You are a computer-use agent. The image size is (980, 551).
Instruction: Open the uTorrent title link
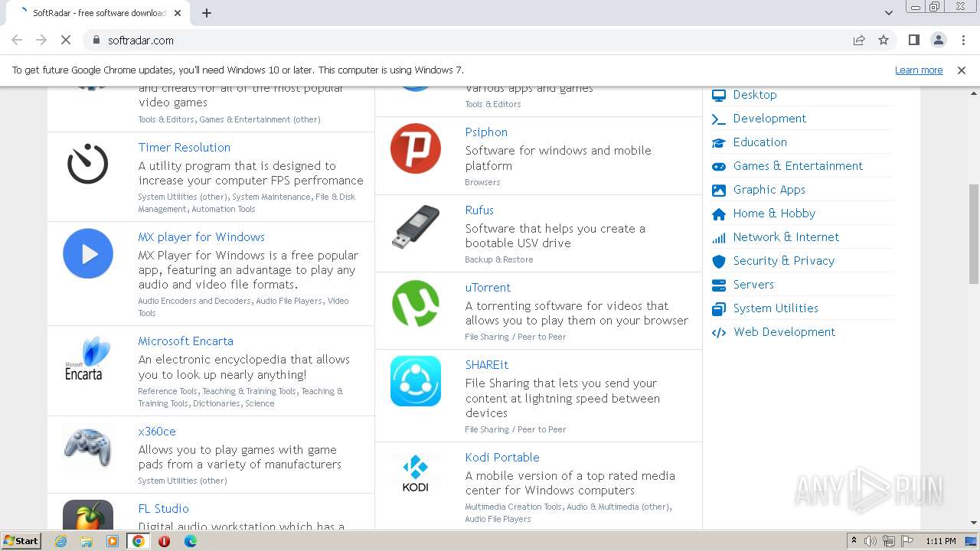488,288
